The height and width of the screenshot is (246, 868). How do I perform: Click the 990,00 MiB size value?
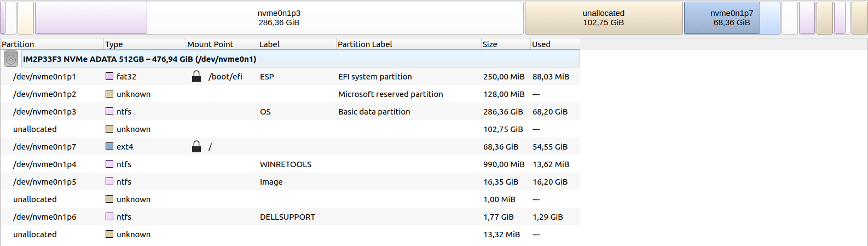[x=504, y=164]
